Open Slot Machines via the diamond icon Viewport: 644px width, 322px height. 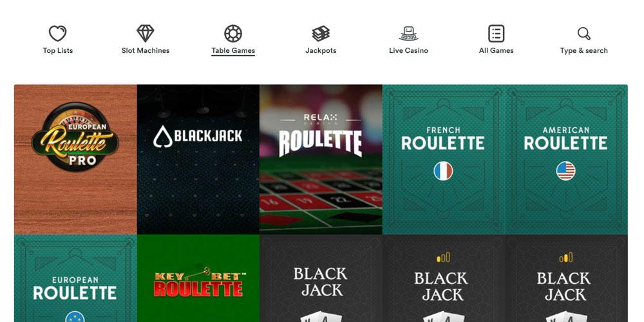[146, 33]
